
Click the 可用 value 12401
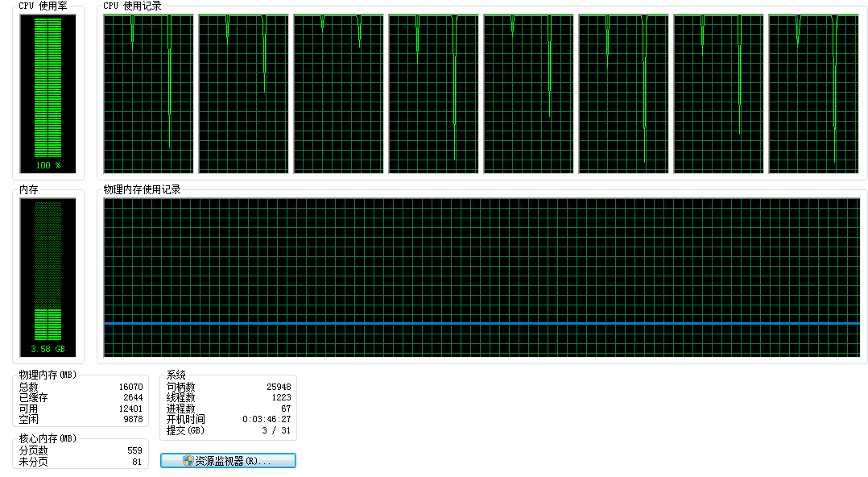[130, 409]
